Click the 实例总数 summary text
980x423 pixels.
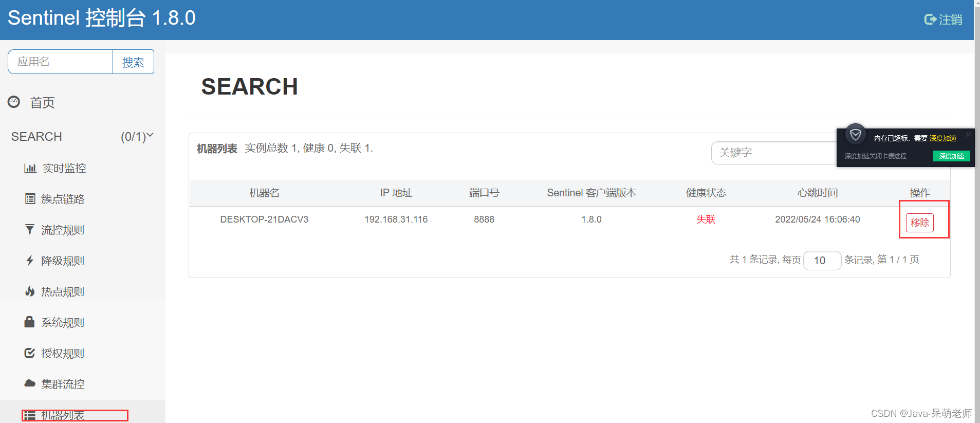pyautogui.click(x=309, y=148)
